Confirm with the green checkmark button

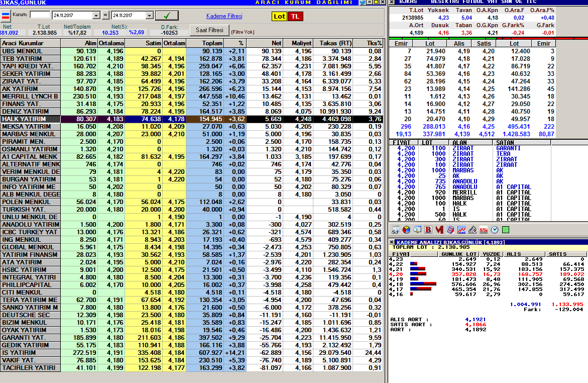[167, 16]
